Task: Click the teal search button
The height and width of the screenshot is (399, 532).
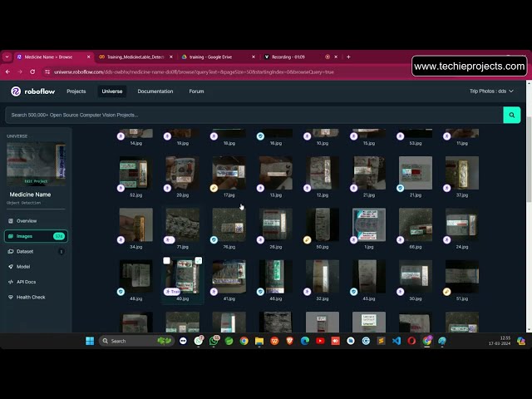Action: click(x=512, y=115)
